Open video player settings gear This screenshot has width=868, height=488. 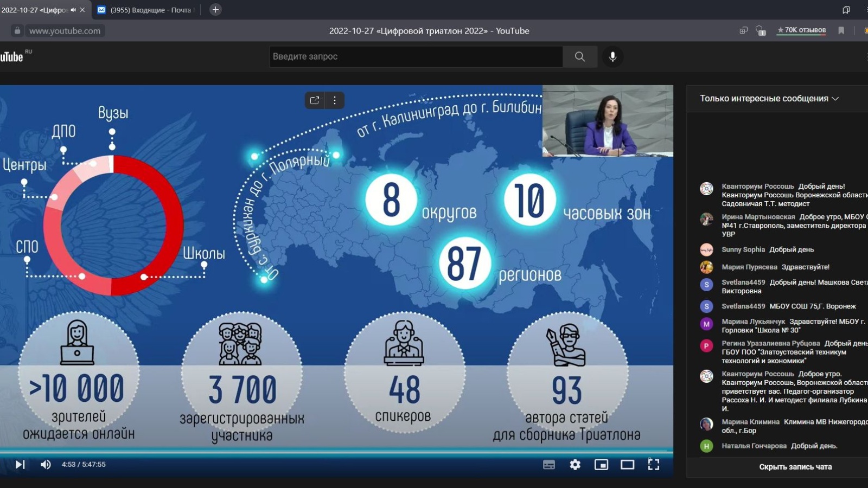click(x=575, y=465)
